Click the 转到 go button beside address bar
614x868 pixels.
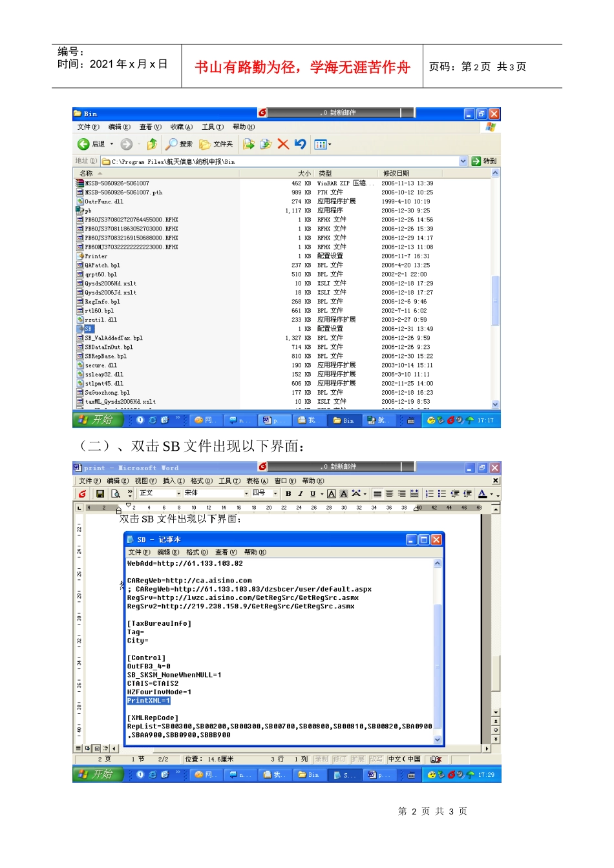tap(484, 161)
